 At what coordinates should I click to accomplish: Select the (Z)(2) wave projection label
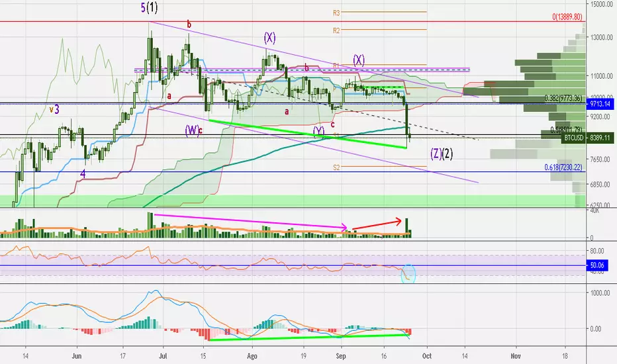coord(442,154)
